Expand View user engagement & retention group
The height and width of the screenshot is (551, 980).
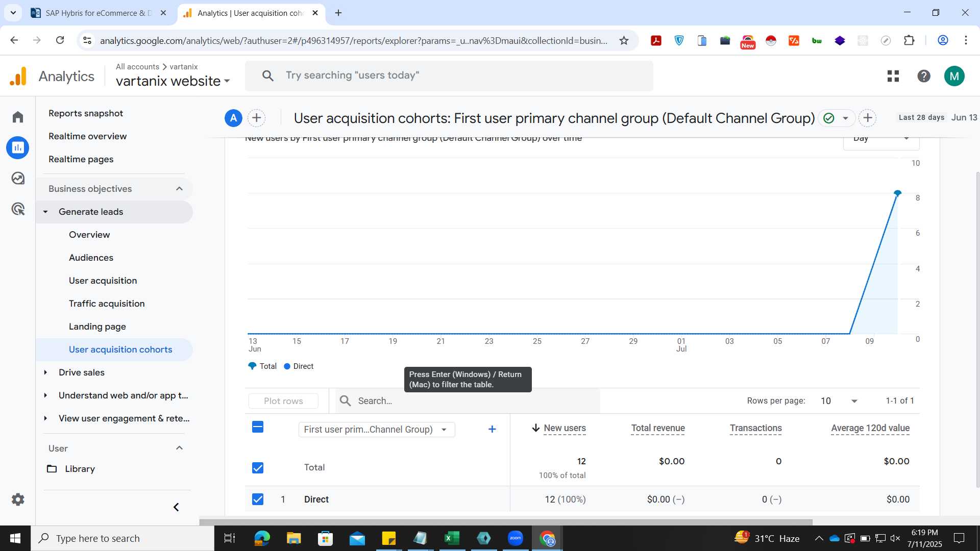pyautogui.click(x=45, y=418)
